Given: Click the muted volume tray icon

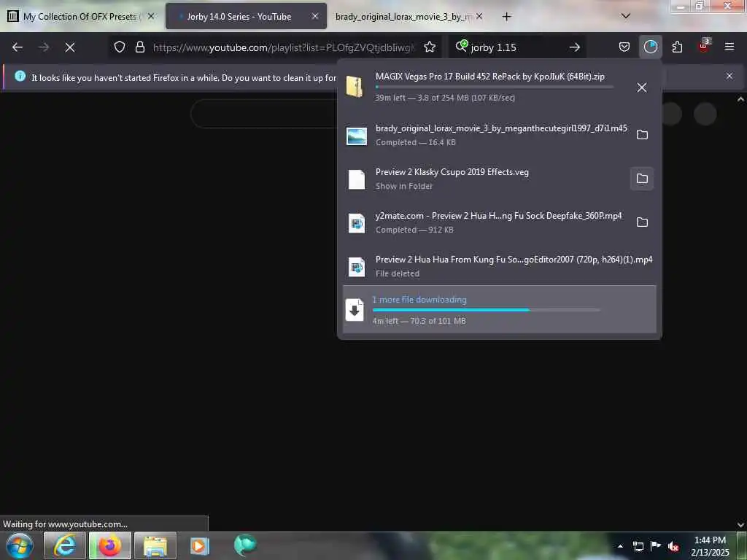Looking at the screenshot, I should point(673,546).
